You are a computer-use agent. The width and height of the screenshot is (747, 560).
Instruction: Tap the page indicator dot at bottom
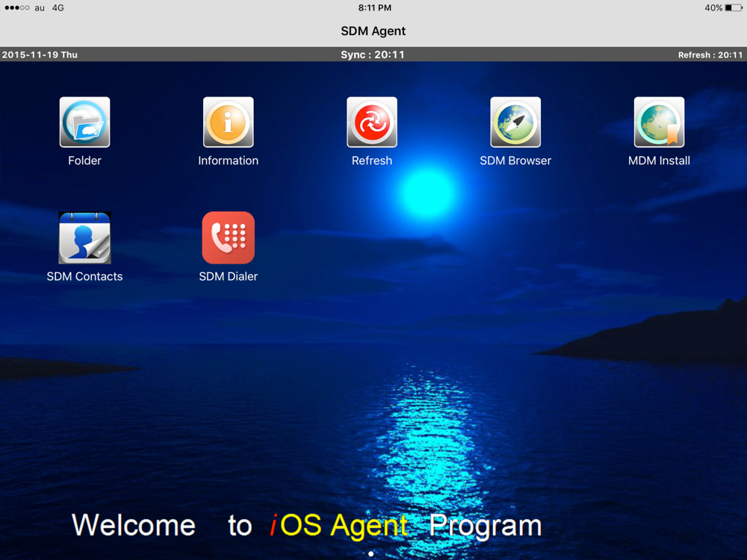(x=371, y=554)
